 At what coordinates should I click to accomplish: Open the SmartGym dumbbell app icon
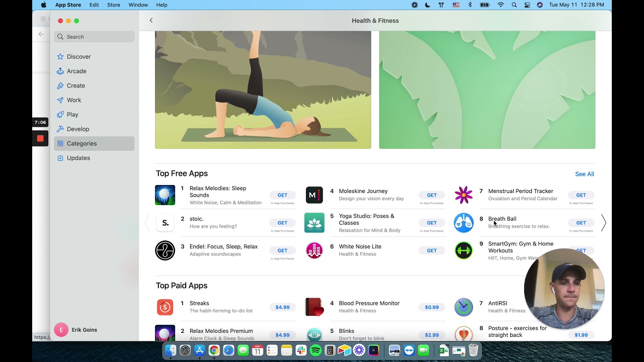[x=463, y=250]
